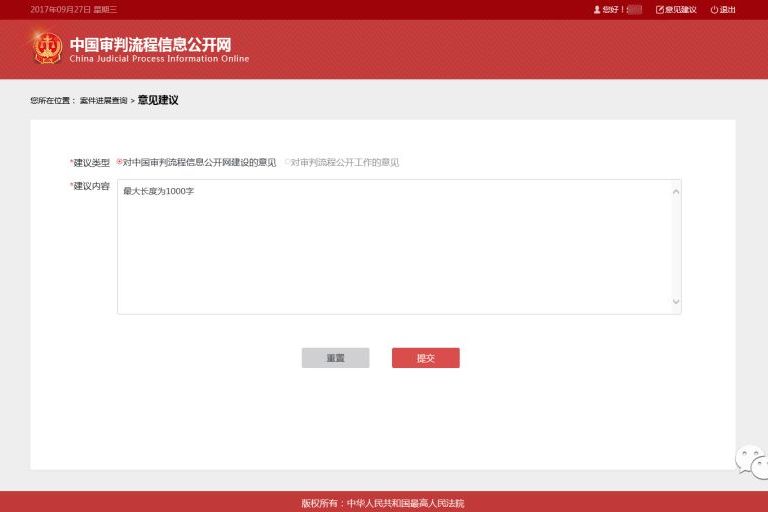768x512 pixels.
Task: Select 对中国审判流程信息公开网建设的意见 radio option
Action: [120, 162]
